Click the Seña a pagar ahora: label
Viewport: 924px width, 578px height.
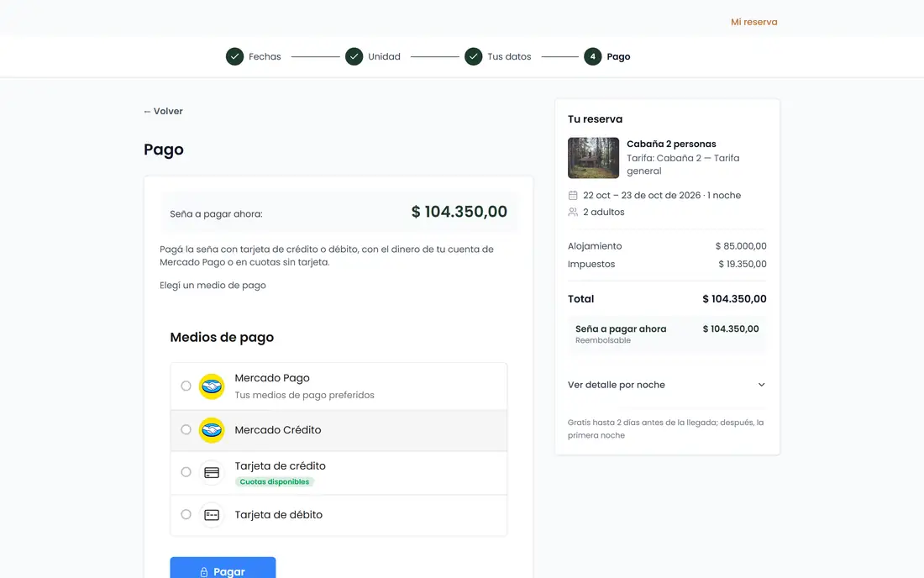216,214
